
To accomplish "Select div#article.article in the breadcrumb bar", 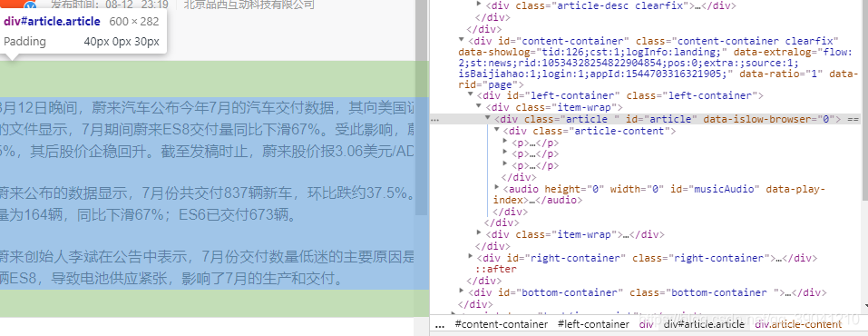I will 704,324.
